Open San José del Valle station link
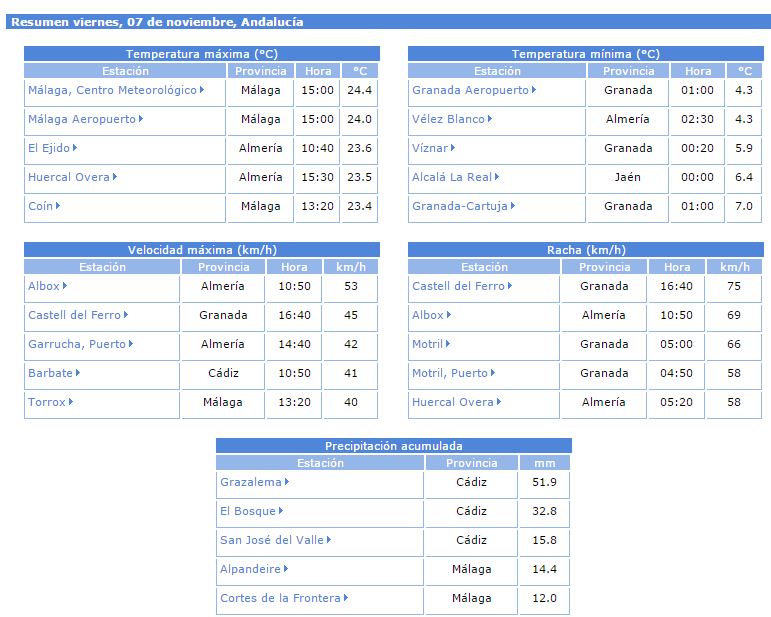 click(x=276, y=540)
